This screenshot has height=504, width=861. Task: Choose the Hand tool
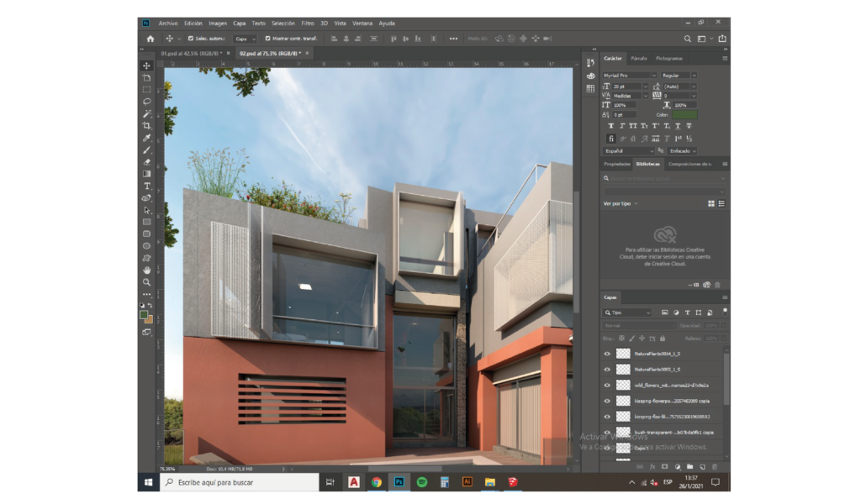coord(146,270)
